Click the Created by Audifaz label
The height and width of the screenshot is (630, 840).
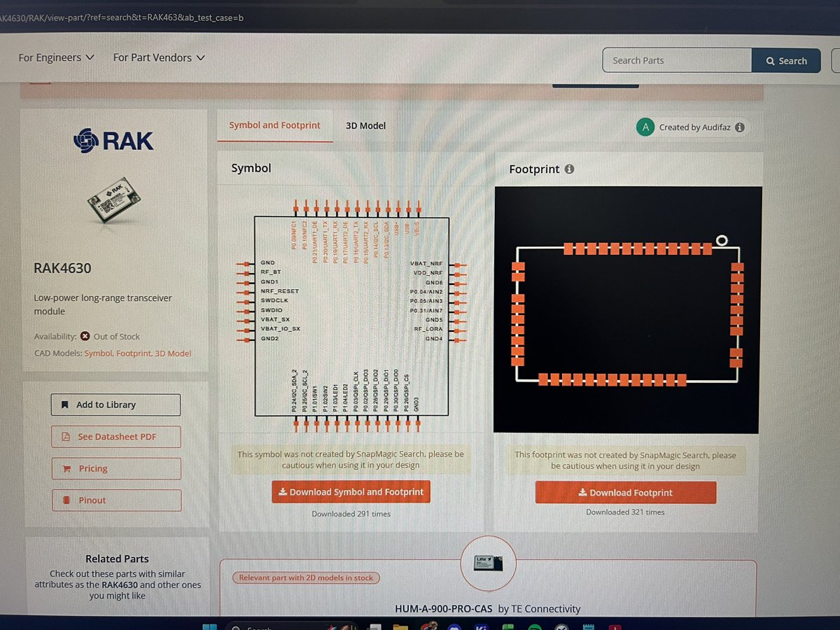coord(695,127)
